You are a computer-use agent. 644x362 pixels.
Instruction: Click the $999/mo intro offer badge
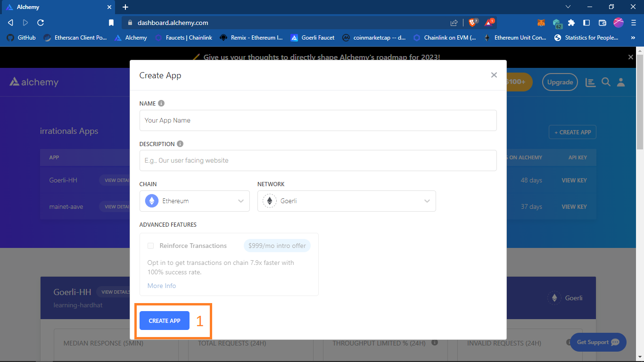tap(277, 246)
